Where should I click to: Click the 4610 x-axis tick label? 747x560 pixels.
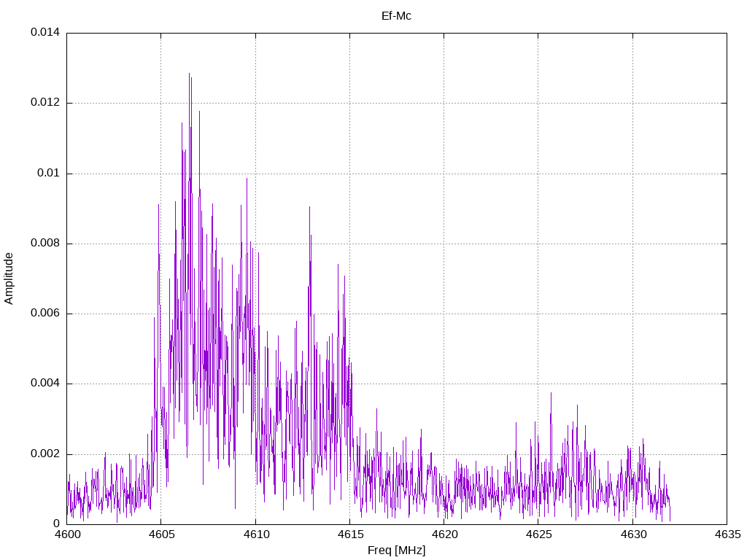pyautogui.click(x=255, y=534)
